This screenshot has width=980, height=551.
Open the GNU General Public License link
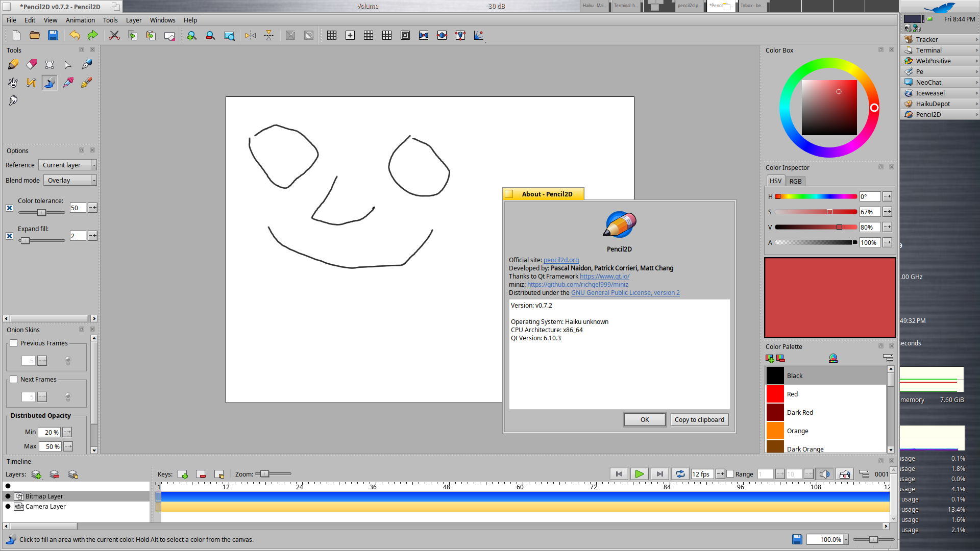(625, 293)
